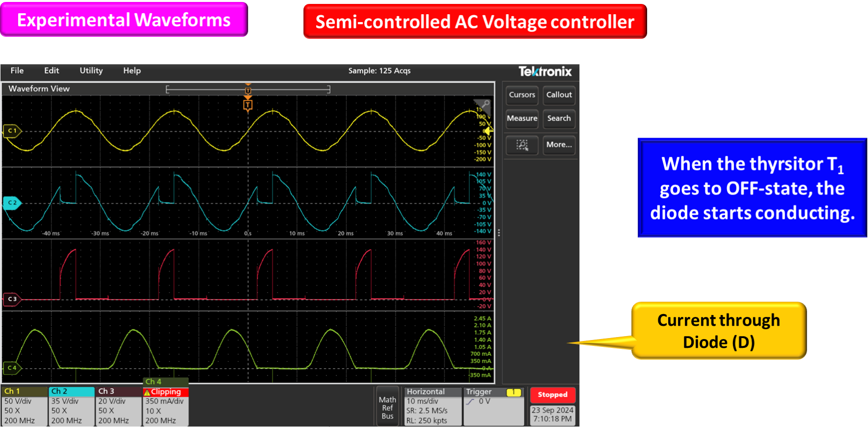
Task: Open the Horizontal settings badge
Action: tap(432, 406)
